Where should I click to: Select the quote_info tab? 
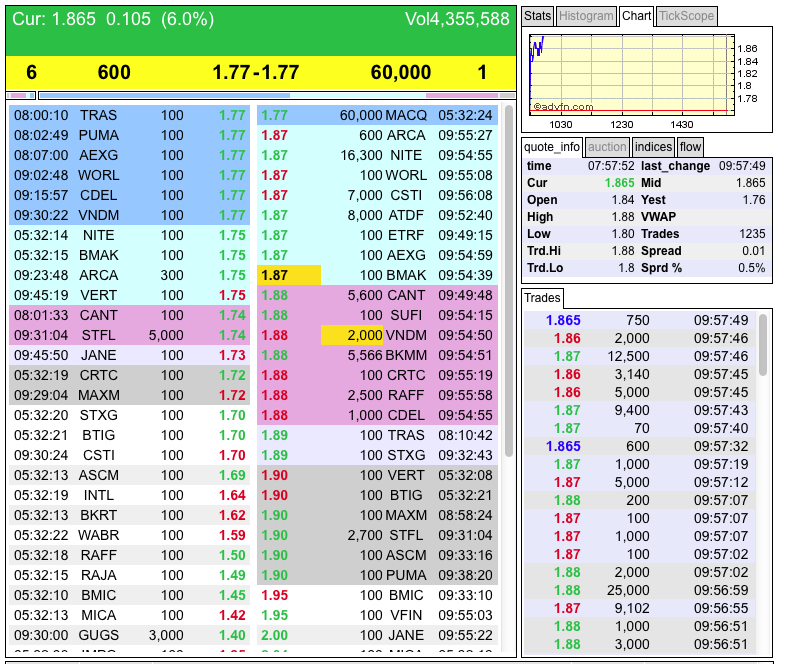(x=552, y=147)
